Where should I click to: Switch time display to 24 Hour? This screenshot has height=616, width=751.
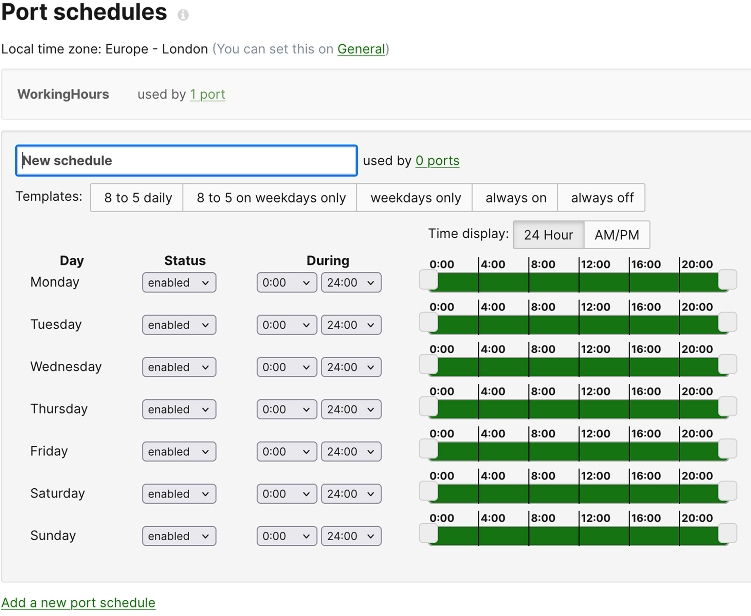click(548, 235)
